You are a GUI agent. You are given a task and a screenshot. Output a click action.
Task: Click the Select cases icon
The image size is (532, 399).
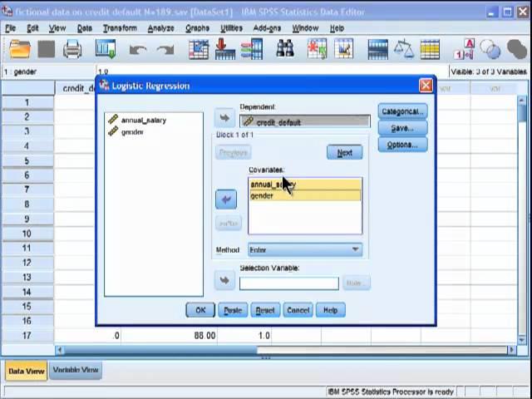tap(430, 50)
